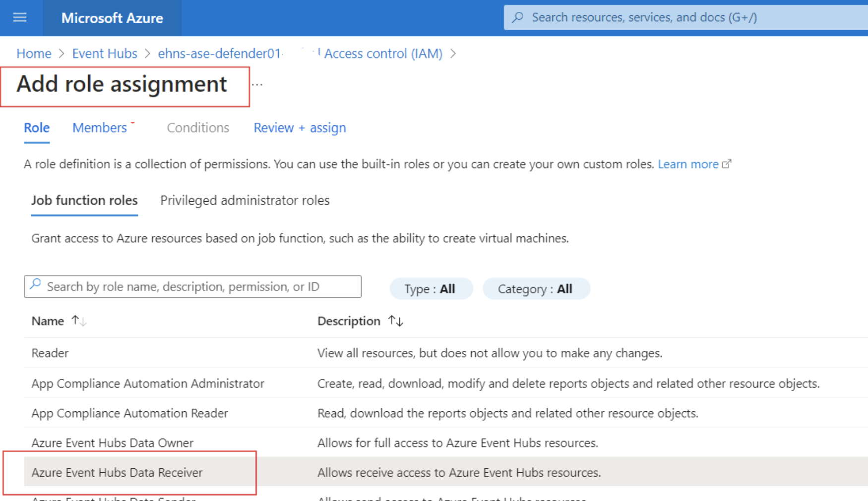868x501 pixels.
Task: Click the magnifier icon in role search box
Action: coord(36,285)
